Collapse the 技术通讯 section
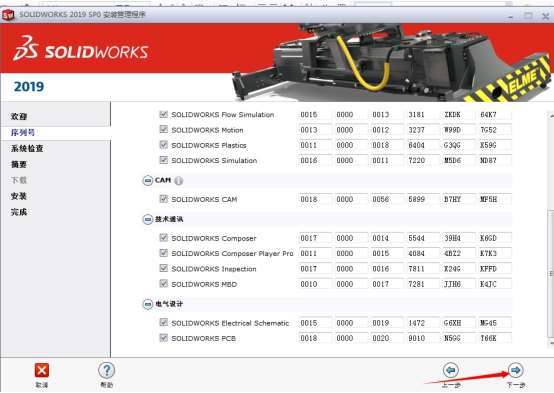554x393 pixels. click(x=148, y=219)
